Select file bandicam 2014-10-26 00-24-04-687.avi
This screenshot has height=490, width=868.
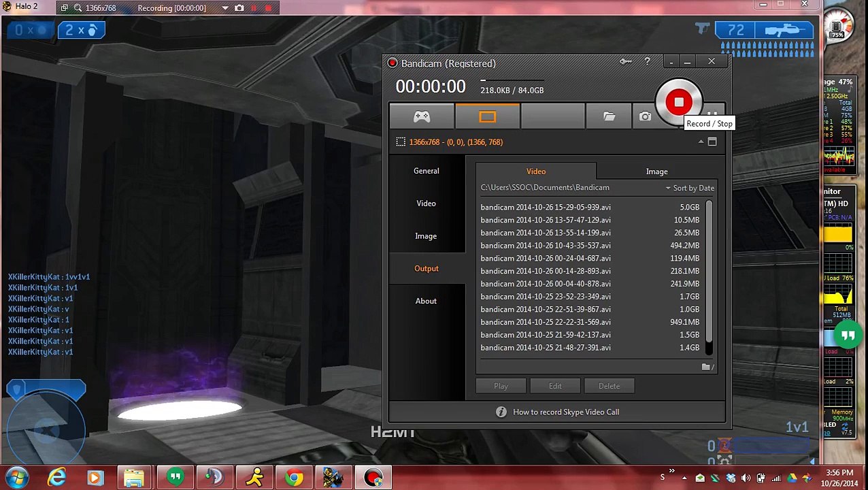[590, 258]
